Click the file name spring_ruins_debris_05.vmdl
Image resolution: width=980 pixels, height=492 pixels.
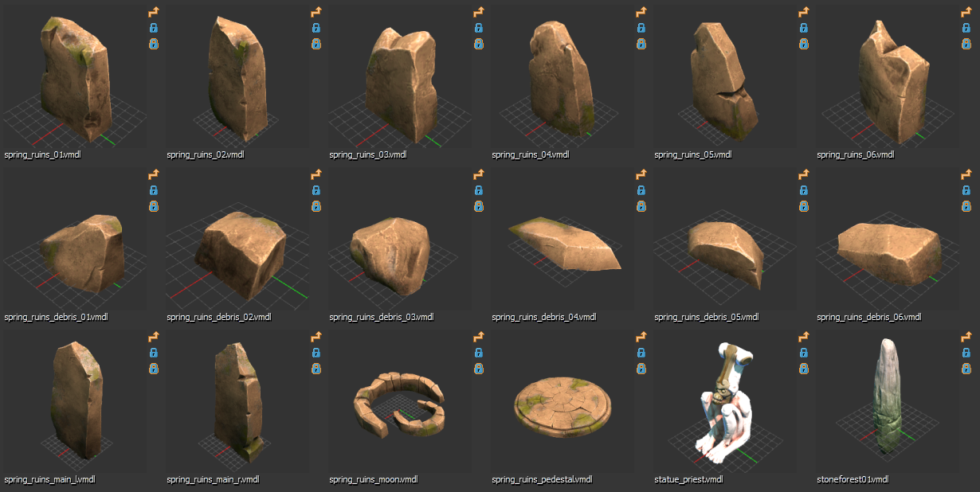point(707,317)
